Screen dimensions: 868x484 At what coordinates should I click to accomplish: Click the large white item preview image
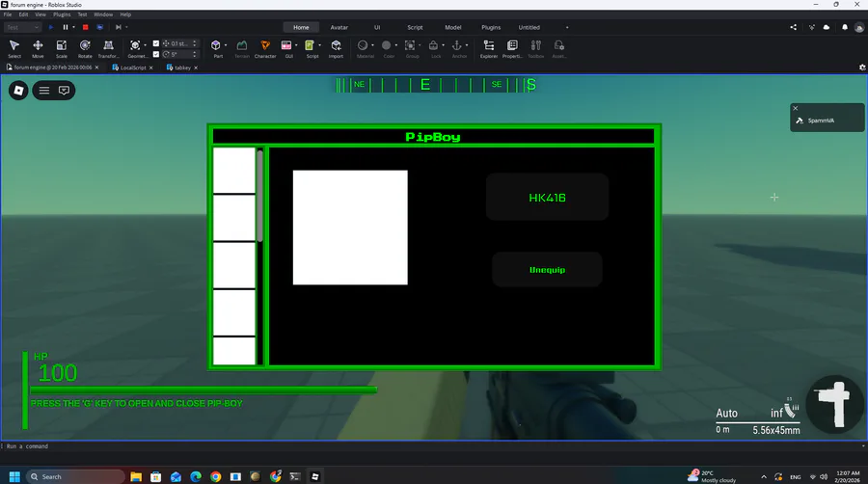point(350,228)
